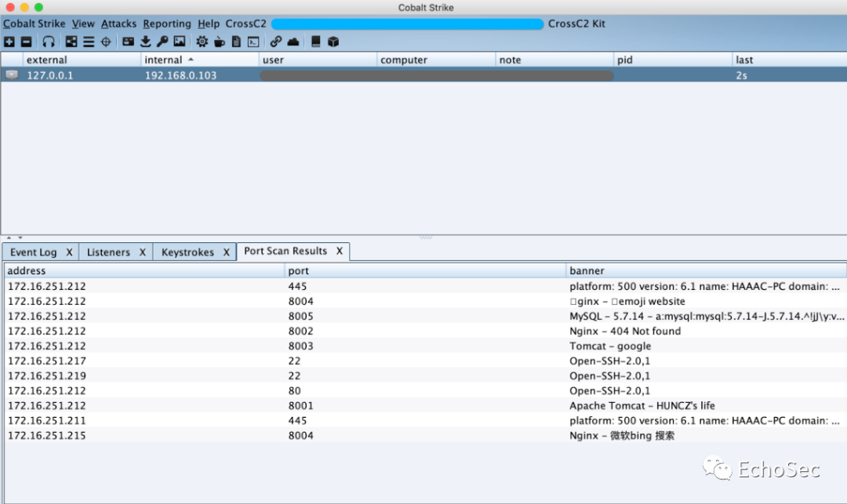Image resolution: width=847 pixels, height=504 pixels.
Task: Select the 172.16.251.219 port 22 row
Action: click(426, 376)
